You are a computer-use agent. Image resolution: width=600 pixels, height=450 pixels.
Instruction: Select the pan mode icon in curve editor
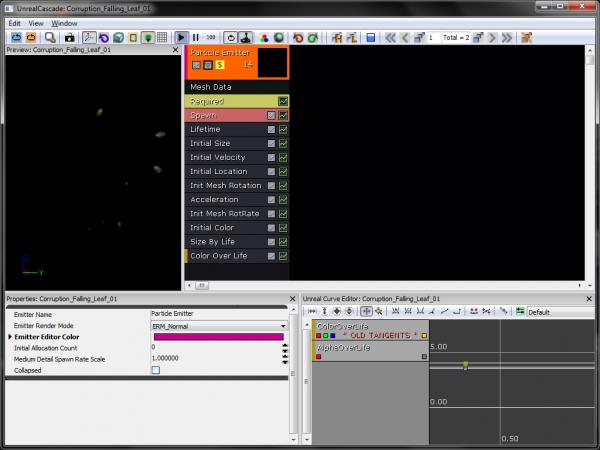coord(367,312)
